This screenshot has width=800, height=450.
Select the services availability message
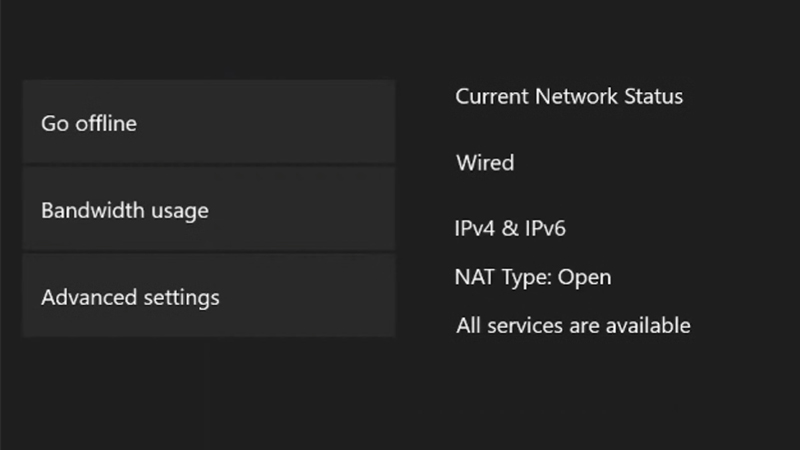(x=573, y=325)
